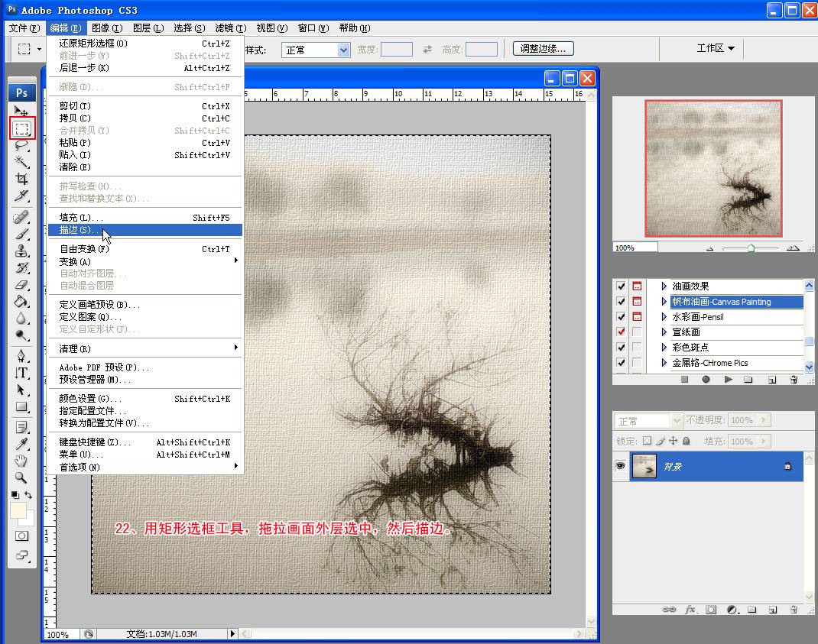Image resolution: width=818 pixels, height=644 pixels.
Task: Expand the 彩色斑点 action
Action: pos(664,347)
